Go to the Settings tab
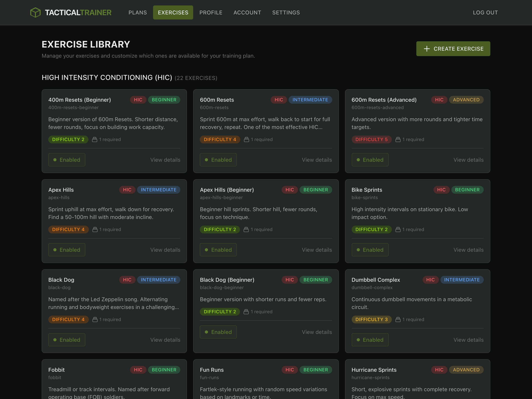 click(x=286, y=12)
